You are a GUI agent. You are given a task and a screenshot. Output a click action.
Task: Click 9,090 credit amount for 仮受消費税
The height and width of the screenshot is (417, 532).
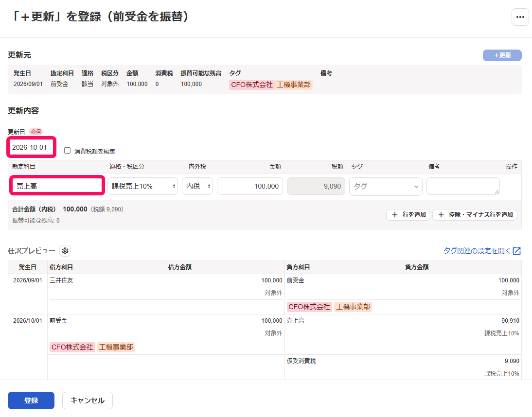(512, 361)
